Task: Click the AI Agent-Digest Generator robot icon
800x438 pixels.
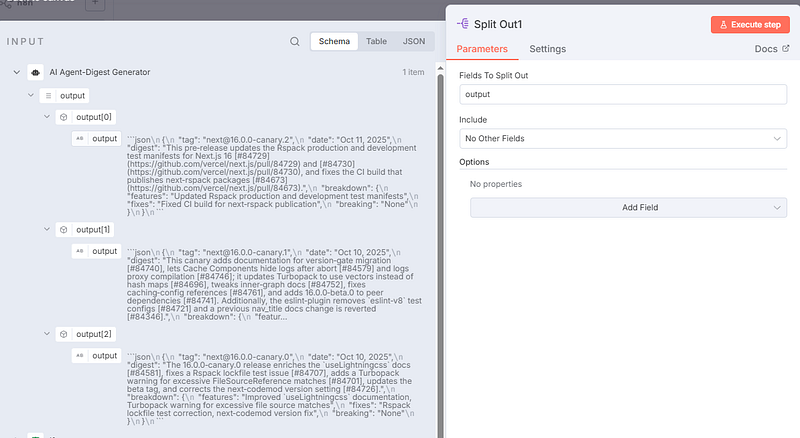Action: pos(35,72)
